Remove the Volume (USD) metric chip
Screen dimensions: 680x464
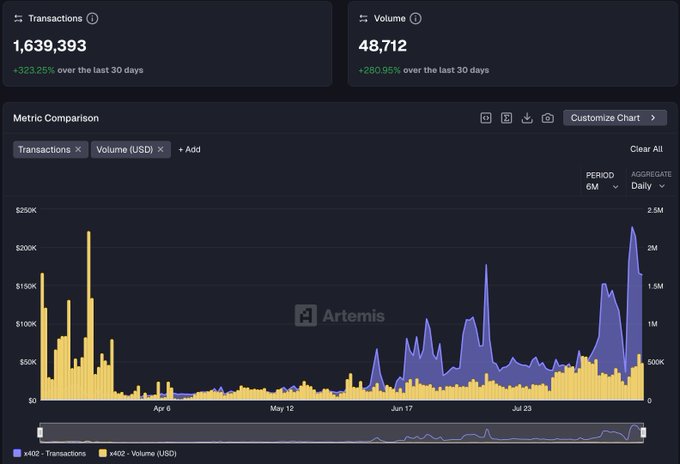[160, 149]
